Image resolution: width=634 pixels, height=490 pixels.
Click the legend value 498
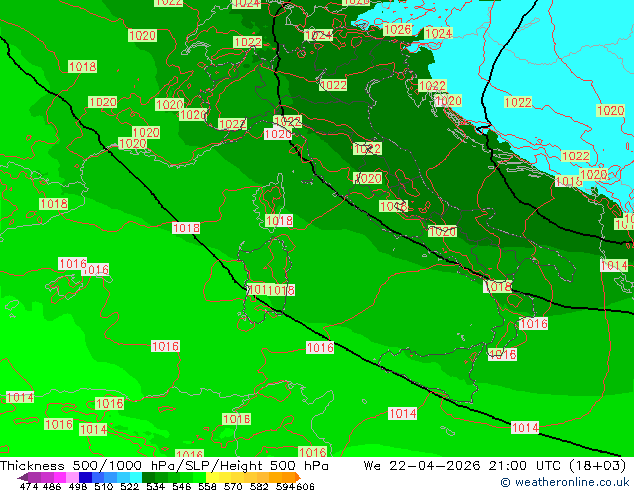[x=78, y=486]
